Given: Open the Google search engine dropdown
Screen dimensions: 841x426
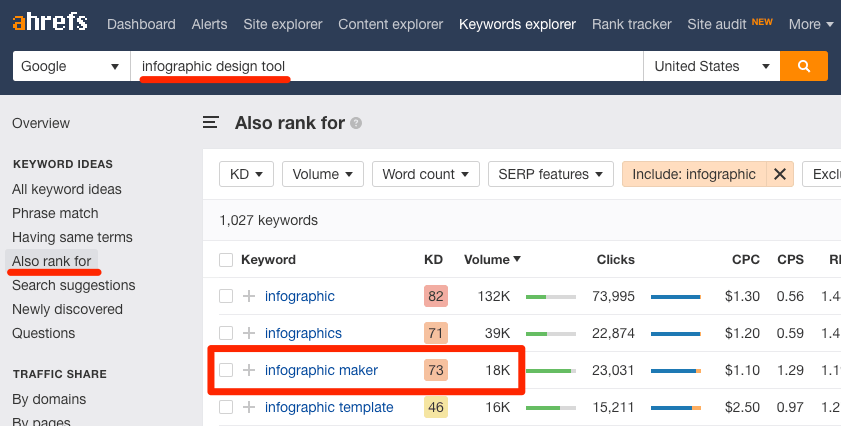Looking at the screenshot, I should (x=70, y=66).
